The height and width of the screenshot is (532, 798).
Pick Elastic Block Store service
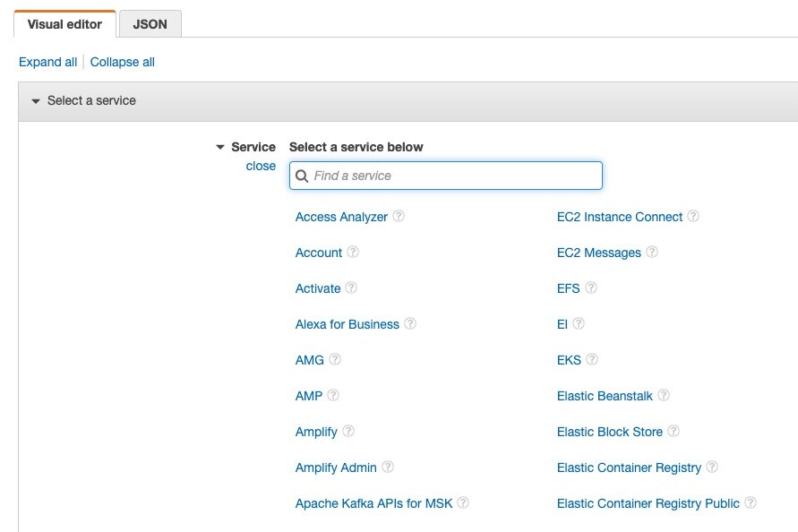click(610, 432)
